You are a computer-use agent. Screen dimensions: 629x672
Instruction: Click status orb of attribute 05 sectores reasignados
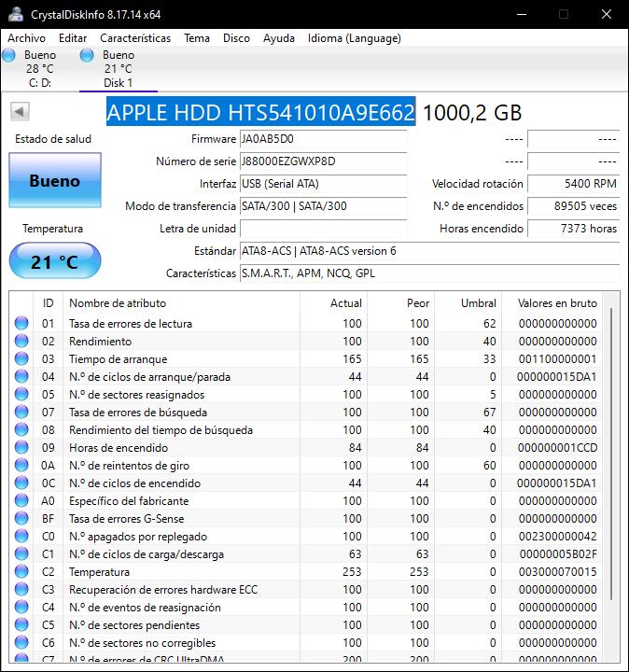pyautogui.click(x=21, y=394)
